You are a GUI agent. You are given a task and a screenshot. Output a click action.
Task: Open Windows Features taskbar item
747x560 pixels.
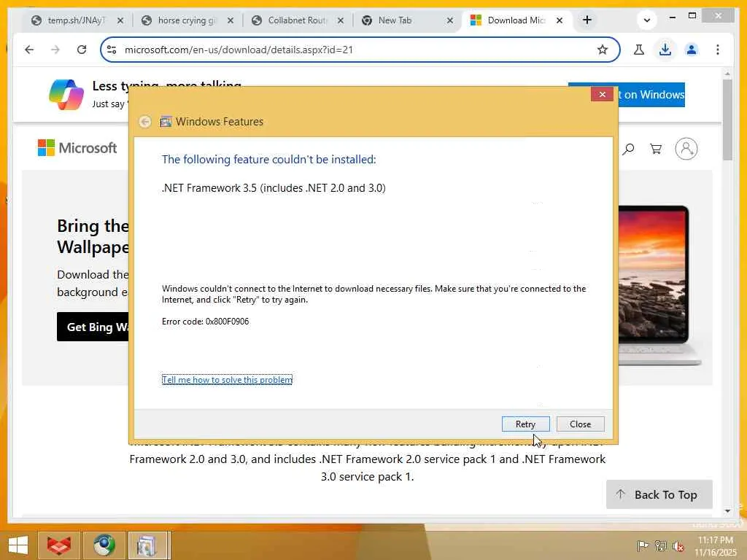coord(147,545)
